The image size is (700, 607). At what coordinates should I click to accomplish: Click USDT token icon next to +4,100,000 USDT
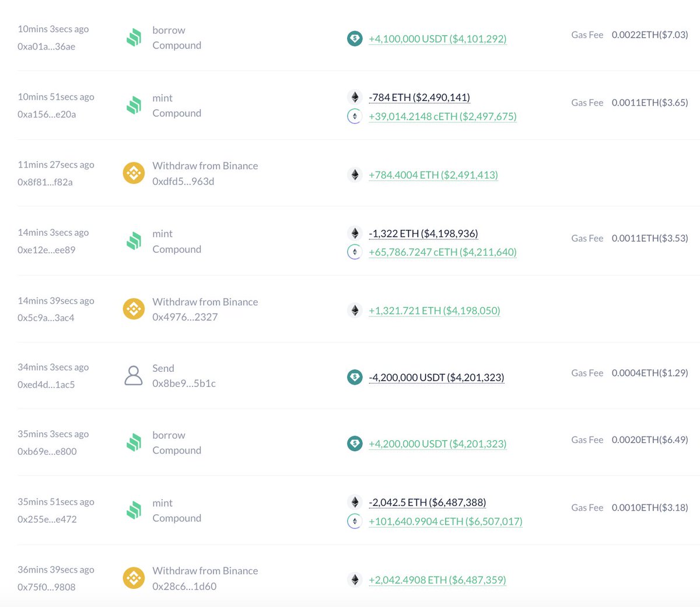coord(355,39)
